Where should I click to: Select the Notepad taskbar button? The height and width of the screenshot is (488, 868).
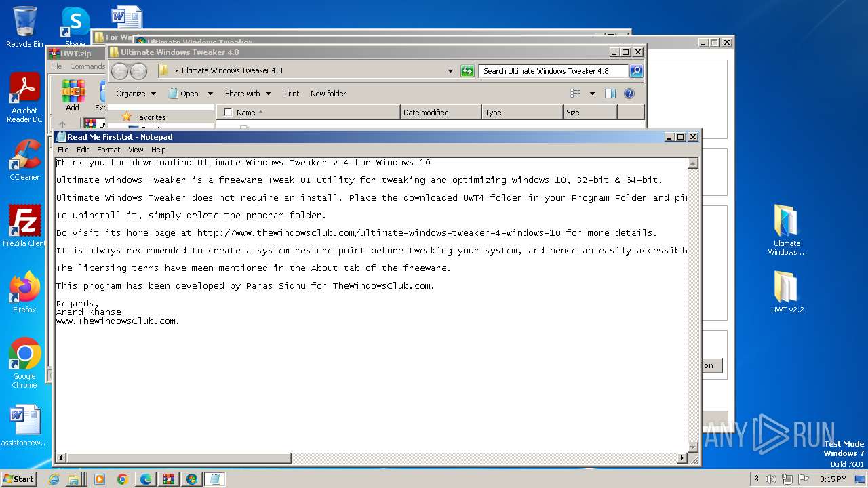tap(215, 479)
